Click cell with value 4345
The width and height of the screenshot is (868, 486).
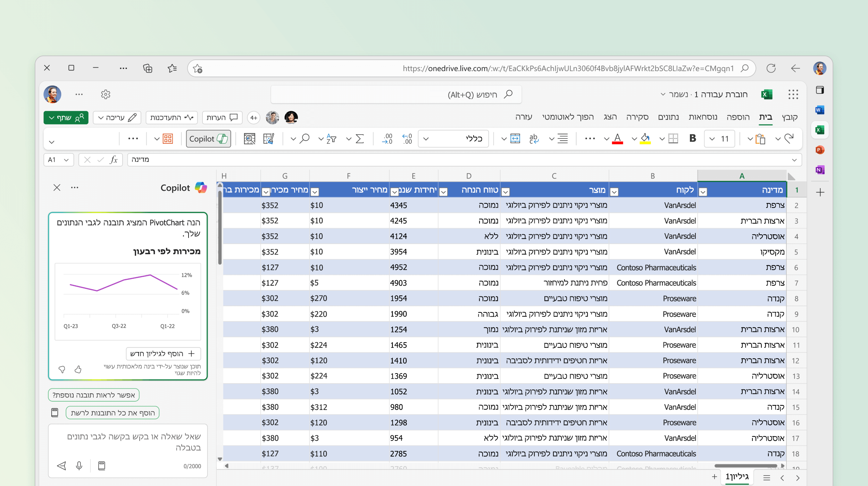(x=413, y=205)
